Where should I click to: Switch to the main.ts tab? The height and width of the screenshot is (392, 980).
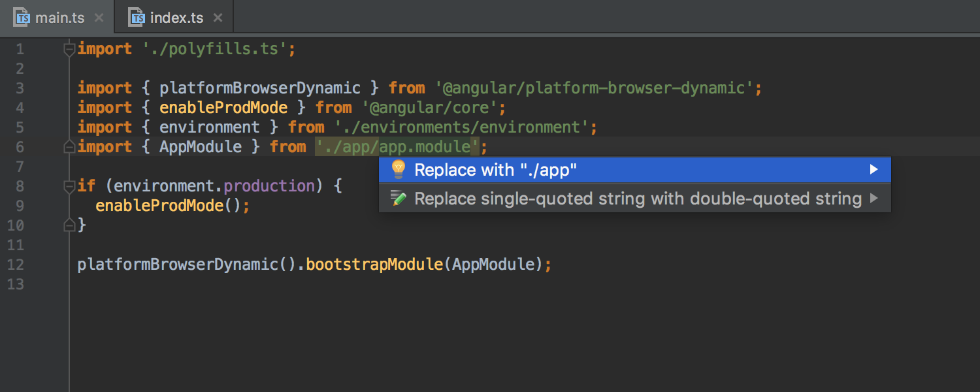57,17
